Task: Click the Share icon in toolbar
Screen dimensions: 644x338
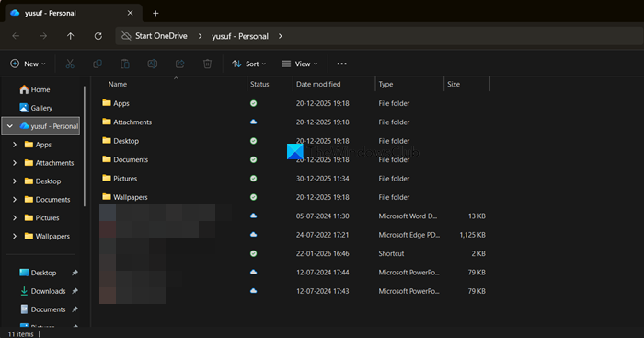Action: pos(180,64)
